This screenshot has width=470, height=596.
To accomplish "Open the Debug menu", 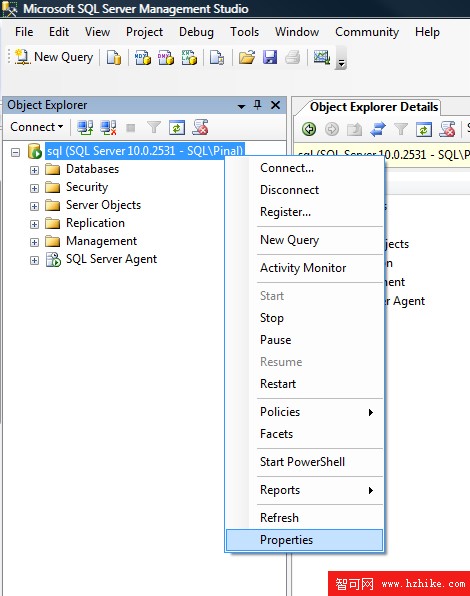I will pyautogui.click(x=196, y=32).
